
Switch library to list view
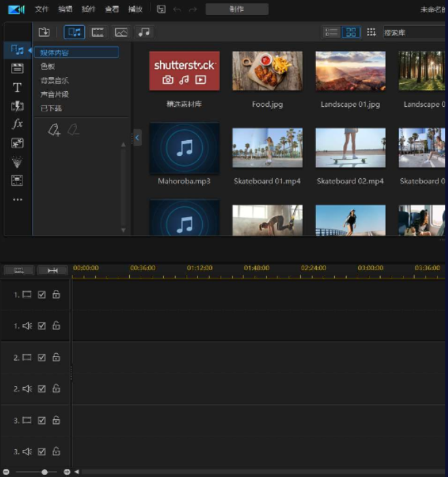331,32
